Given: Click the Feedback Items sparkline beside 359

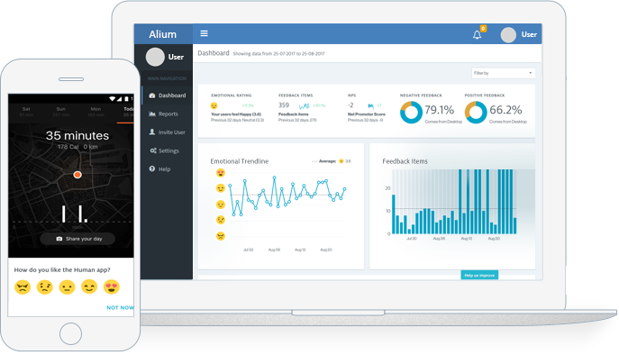Looking at the screenshot, I should click(x=304, y=105).
